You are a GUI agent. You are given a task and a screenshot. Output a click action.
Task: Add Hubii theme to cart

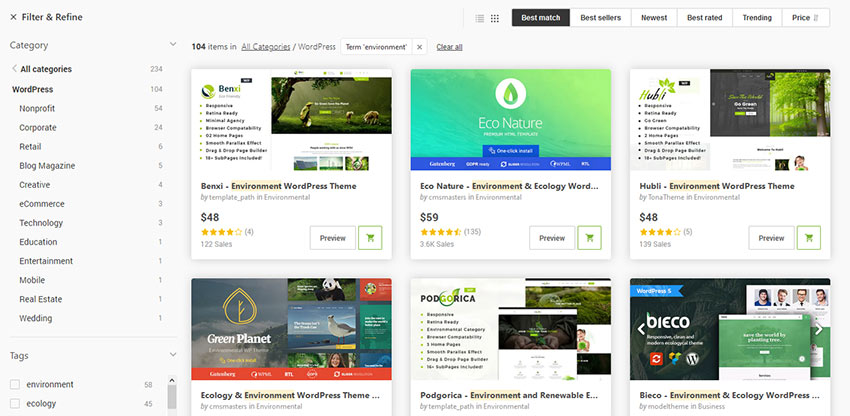pos(808,238)
